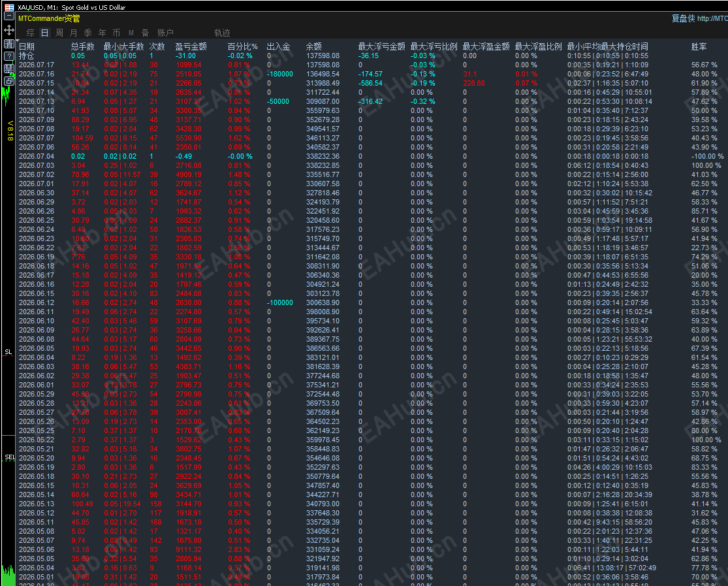Click total lots 104.59 on 2026.07.07
This screenshot has width=728, height=586.
tap(82, 138)
